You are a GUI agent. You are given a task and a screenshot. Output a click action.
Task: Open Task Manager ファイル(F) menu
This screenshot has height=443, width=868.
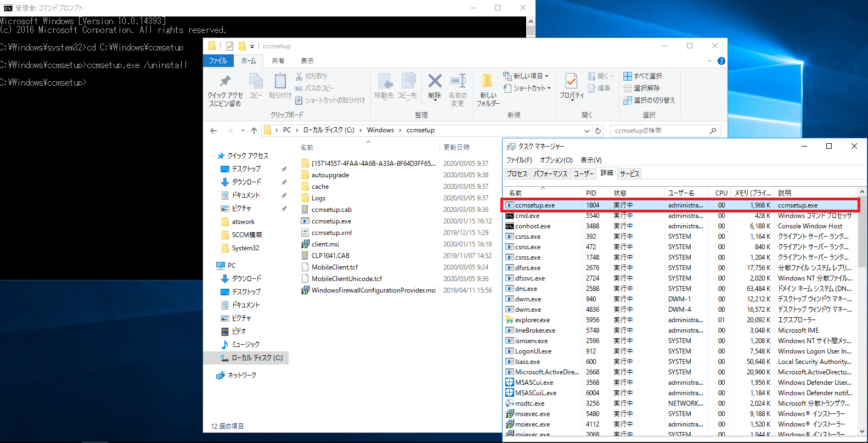518,160
